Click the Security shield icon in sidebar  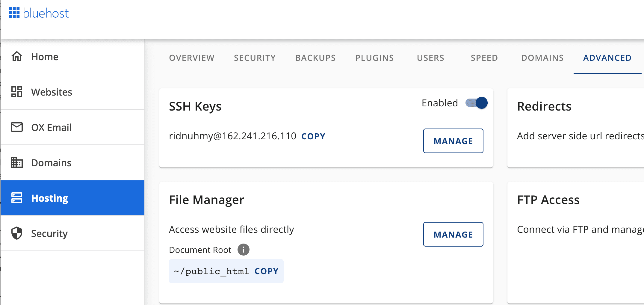[x=17, y=233]
